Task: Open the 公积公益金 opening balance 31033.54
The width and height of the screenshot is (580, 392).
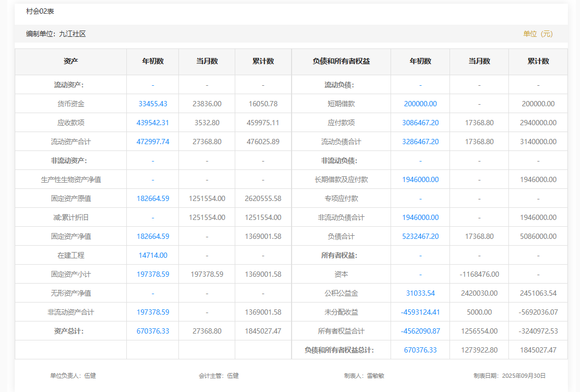Action: (420, 293)
